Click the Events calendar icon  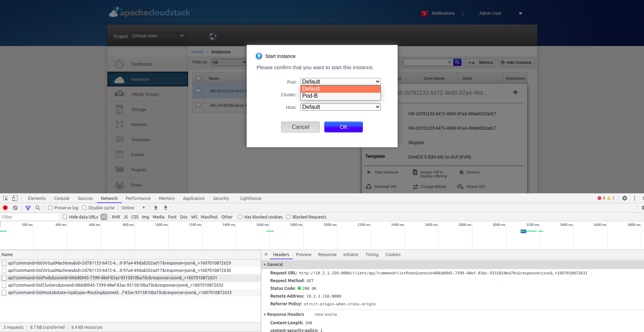[119, 154]
